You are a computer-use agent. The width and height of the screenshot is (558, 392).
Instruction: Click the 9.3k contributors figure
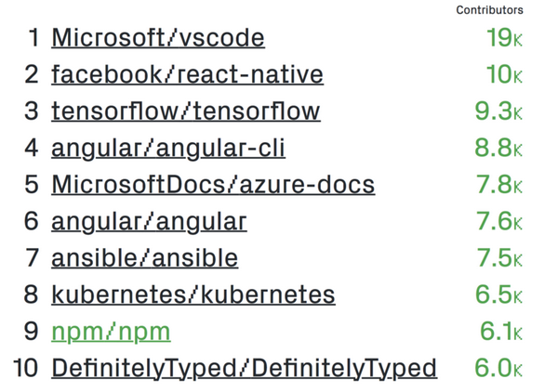pyautogui.click(x=498, y=111)
